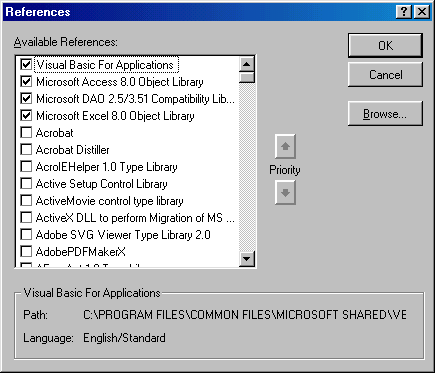Select 'ActiveX DLL to perform Migration of MS ...' text
Image resolution: width=435 pixels, height=373 pixels.
135,218
